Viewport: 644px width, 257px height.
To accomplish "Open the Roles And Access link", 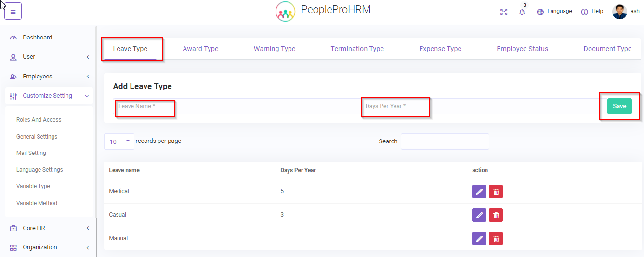I will (x=39, y=120).
